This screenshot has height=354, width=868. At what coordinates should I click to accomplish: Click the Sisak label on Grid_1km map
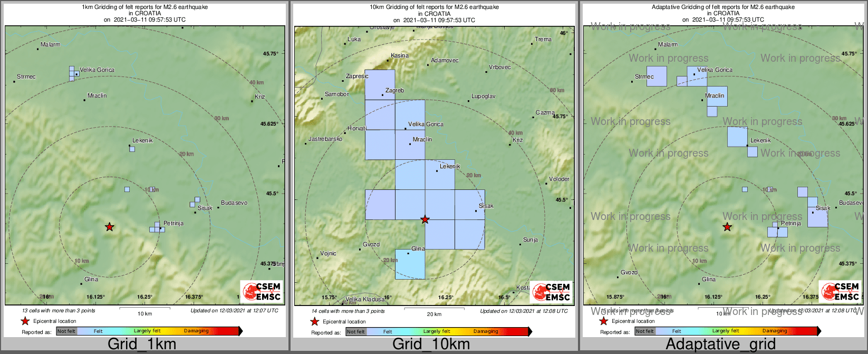point(205,208)
